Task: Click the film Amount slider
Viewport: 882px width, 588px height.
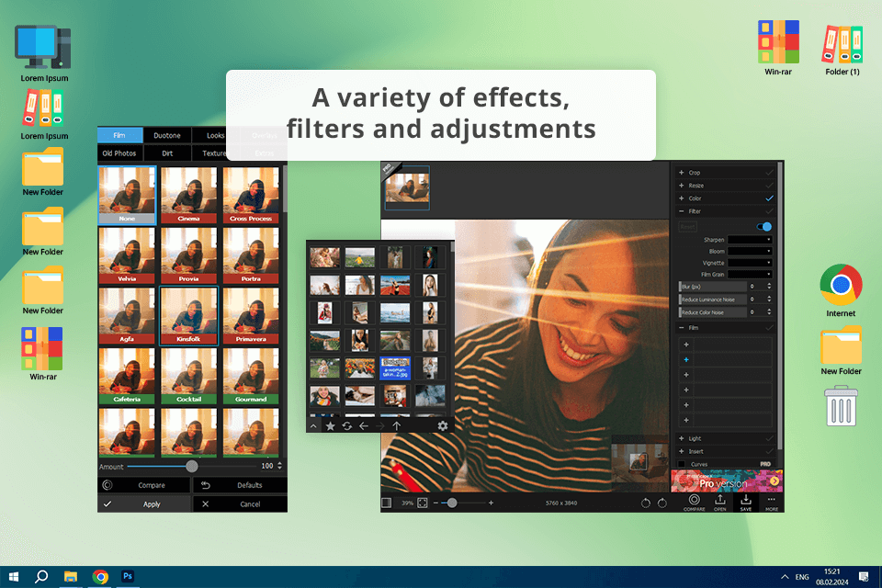Action: click(x=192, y=466)
